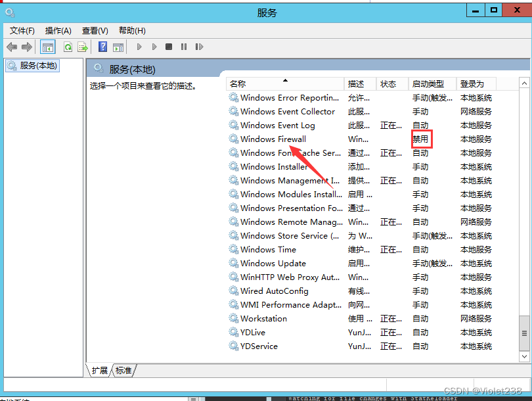Select YDService gear icon

pyautogui.click(x=233, y=346)
